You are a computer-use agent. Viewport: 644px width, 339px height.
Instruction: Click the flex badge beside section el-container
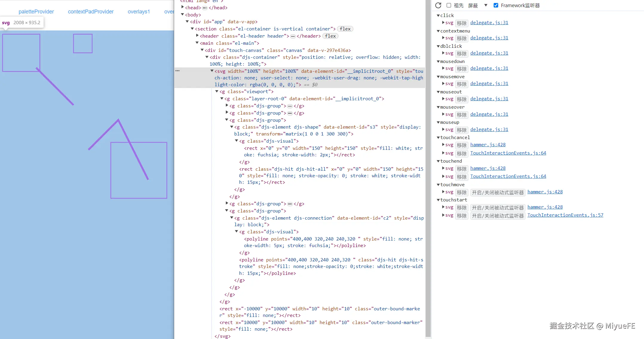[345, 29]
